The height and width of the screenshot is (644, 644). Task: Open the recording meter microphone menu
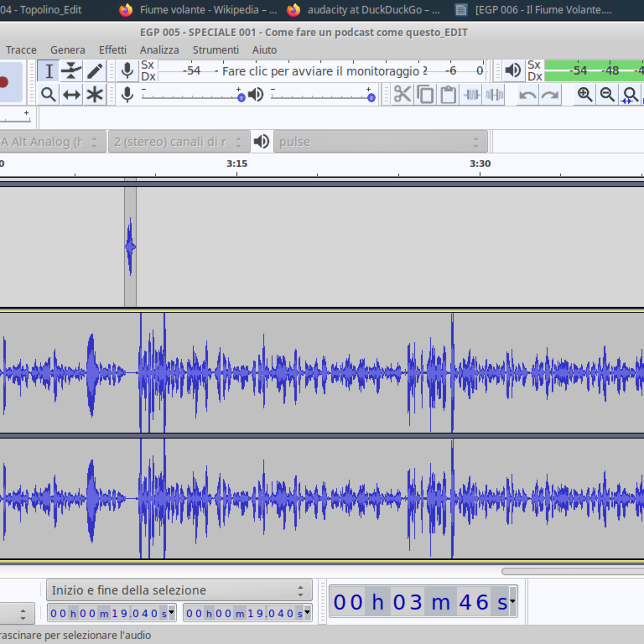point(127,71)
